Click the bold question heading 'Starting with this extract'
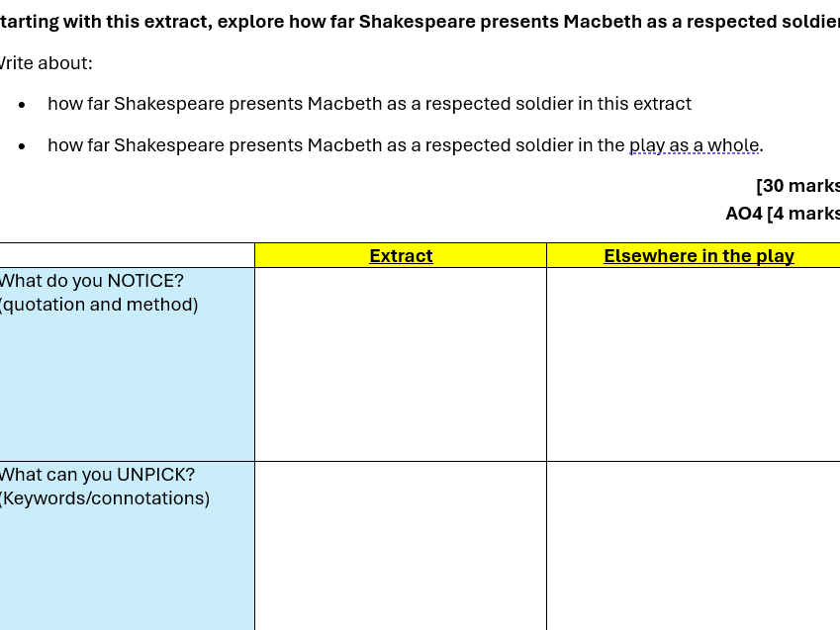The width and height of the screenshot is (840, 630). point(420,22)
